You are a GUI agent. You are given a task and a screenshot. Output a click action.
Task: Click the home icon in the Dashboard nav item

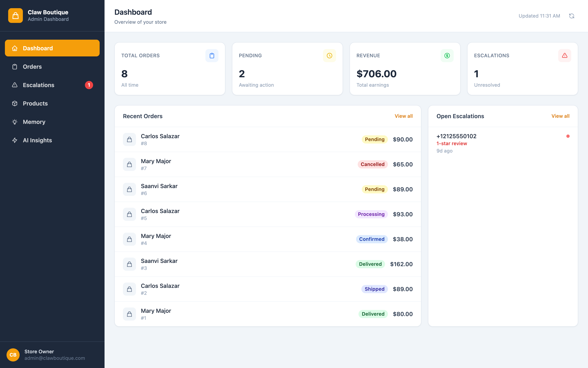coord(15,48)
